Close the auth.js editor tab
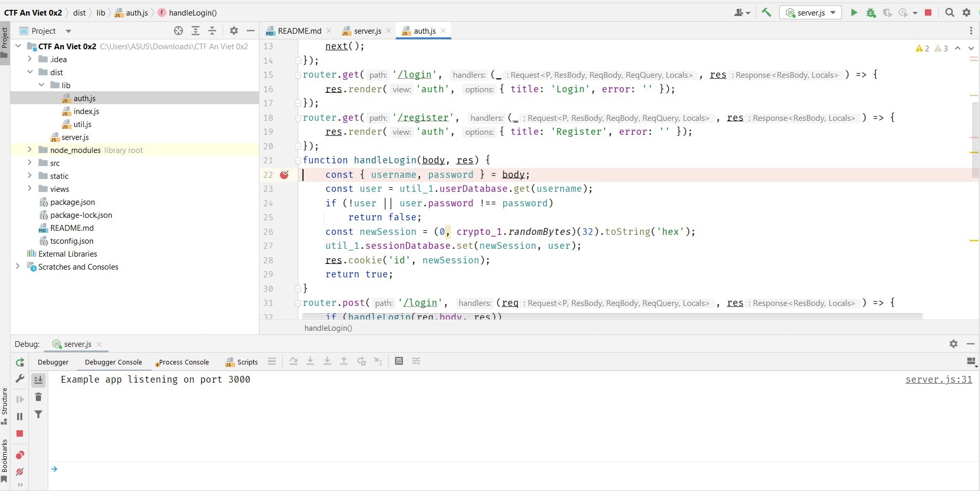 coord(443,31)
